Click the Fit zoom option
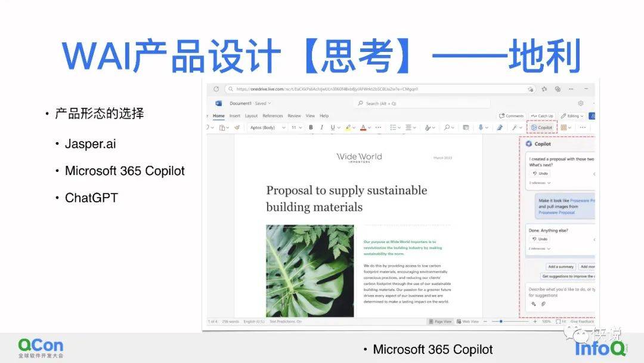Screen dimensions: 644x363 [561, 321]
